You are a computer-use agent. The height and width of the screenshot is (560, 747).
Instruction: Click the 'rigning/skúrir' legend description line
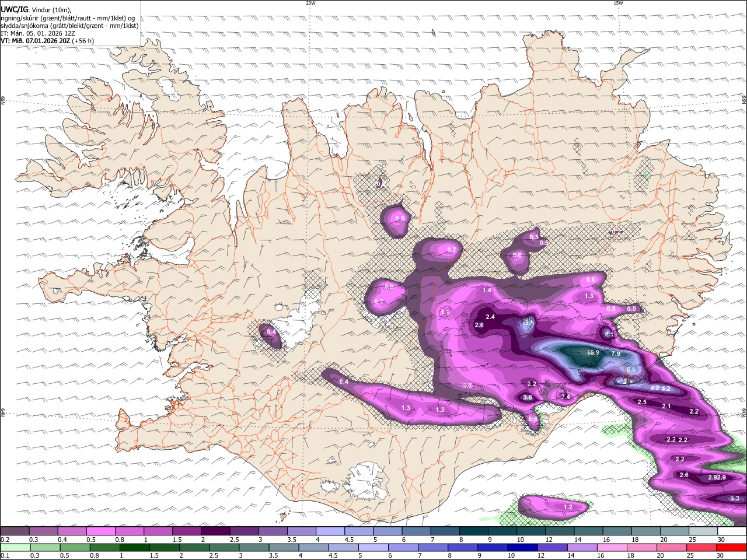point(68,18)
